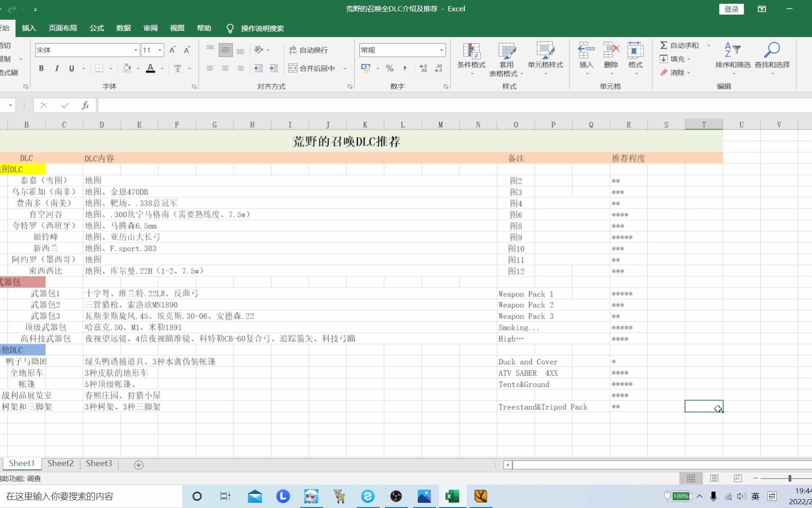Image resolution: width=812 pixels, height=508 pixels.
Task: Open Conditional Formatting menu
Action: (x=471, y=60)
